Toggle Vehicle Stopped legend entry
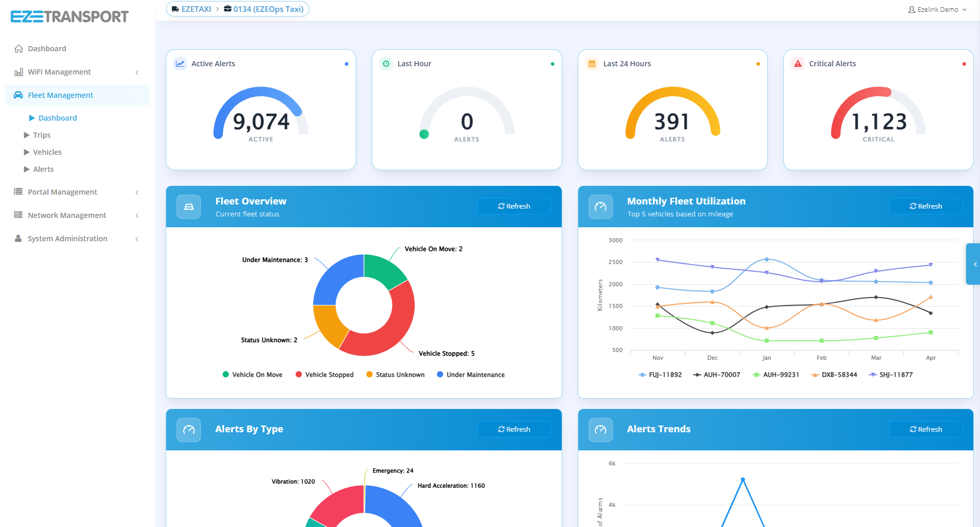The width and height of the screenshot is (980, 527). coord(325,375)
